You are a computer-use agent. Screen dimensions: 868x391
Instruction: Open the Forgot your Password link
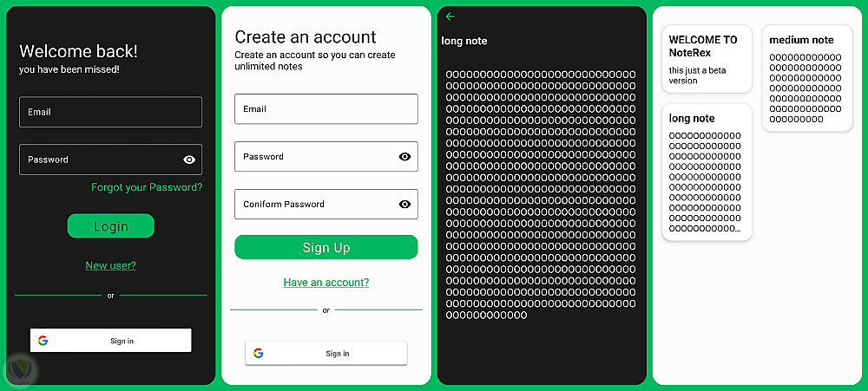coord(147,187)
